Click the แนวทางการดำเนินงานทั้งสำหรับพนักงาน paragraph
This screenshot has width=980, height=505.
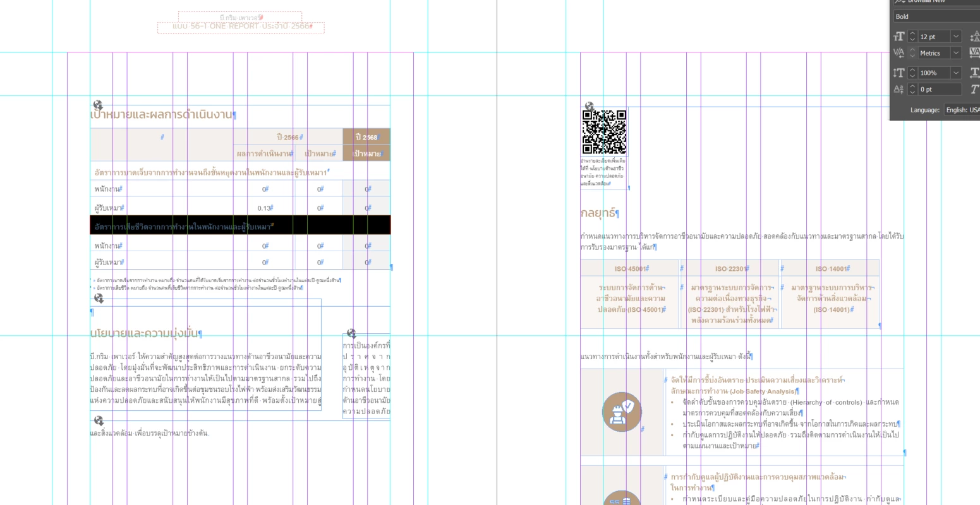(666, 357)
